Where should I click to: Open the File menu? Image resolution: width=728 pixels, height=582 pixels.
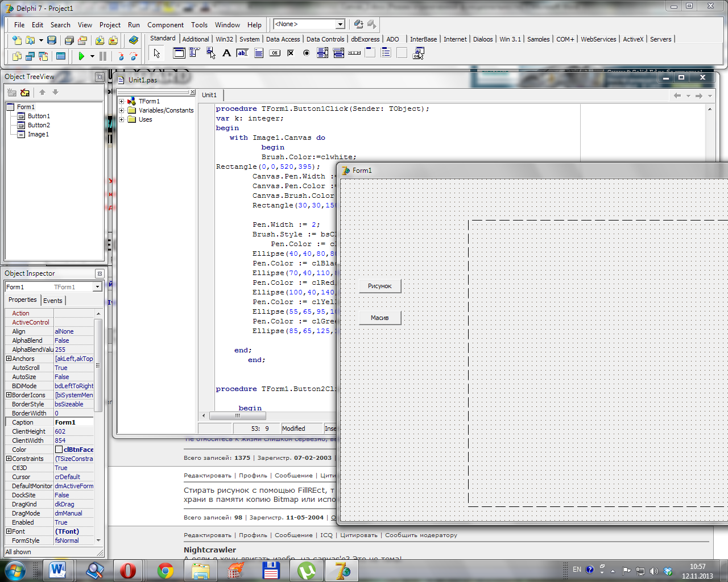click(19, 25)
